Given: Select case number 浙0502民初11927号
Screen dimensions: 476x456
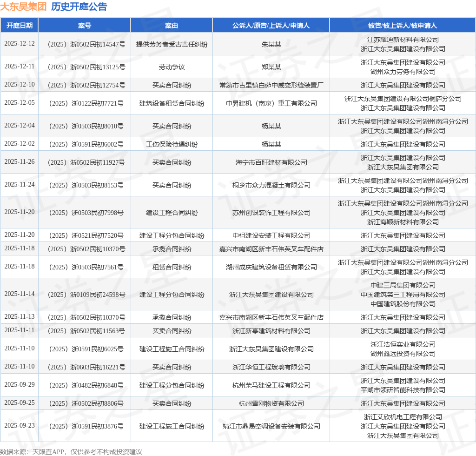Looking at the screenshot, I should point(86,163).
